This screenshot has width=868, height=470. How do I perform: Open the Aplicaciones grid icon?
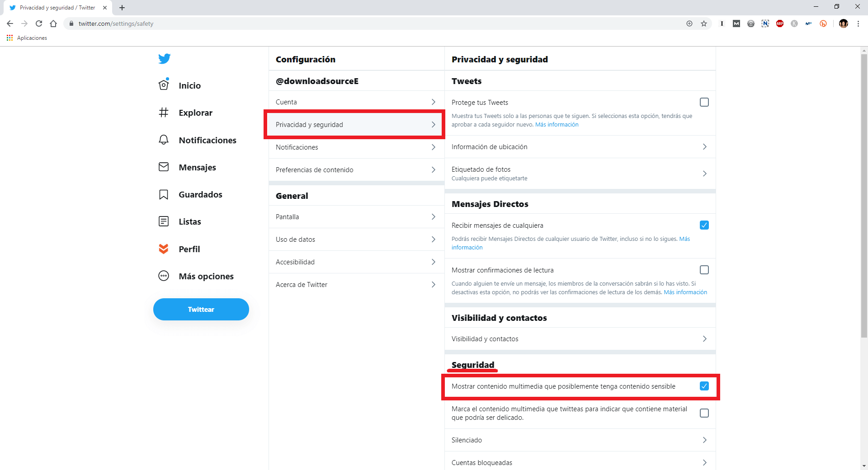point(9,38)
